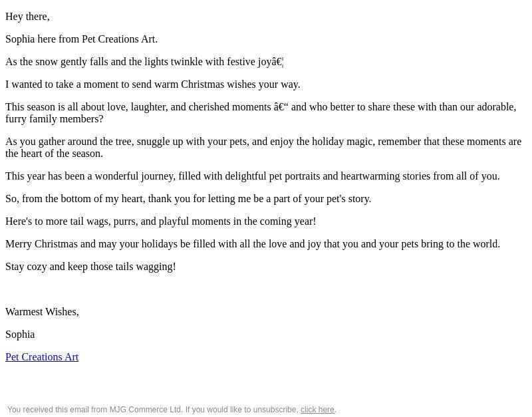Viewport: 532px width, 417px height.
Task: Click the 'bottom of my heart' sentence
Action: coord(188,199)
